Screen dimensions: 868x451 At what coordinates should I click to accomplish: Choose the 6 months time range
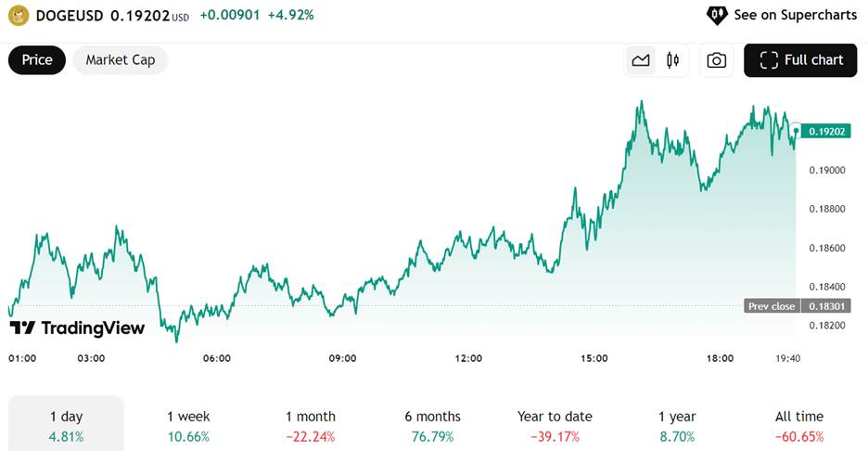point(432,426)
